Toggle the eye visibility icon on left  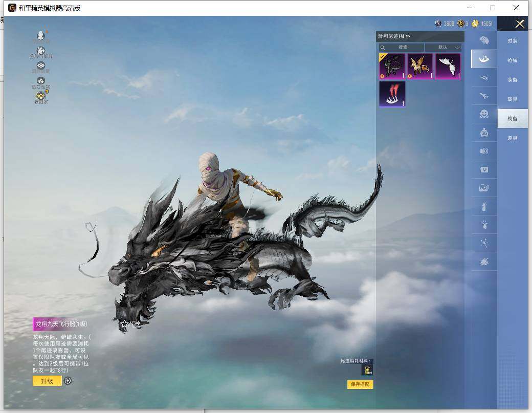pos(41,66)
